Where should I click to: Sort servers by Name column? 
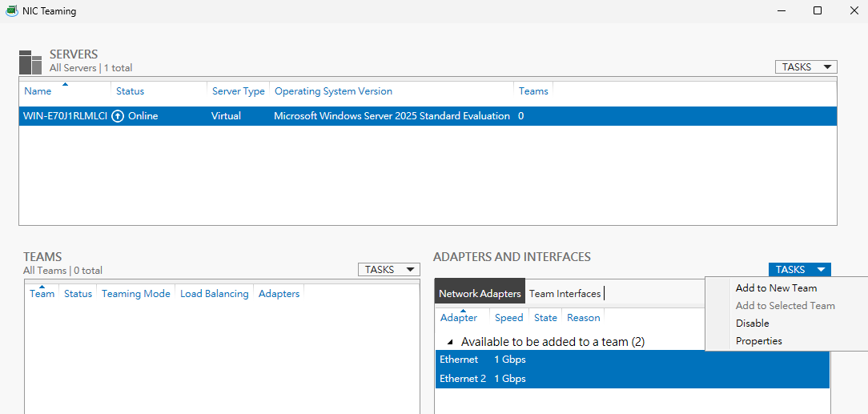coord(38,91)
